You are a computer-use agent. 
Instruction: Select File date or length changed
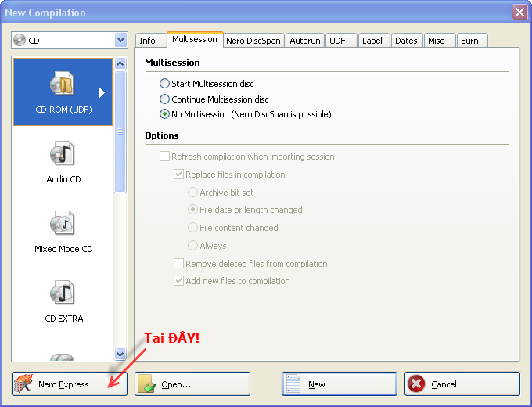point(245,210)
